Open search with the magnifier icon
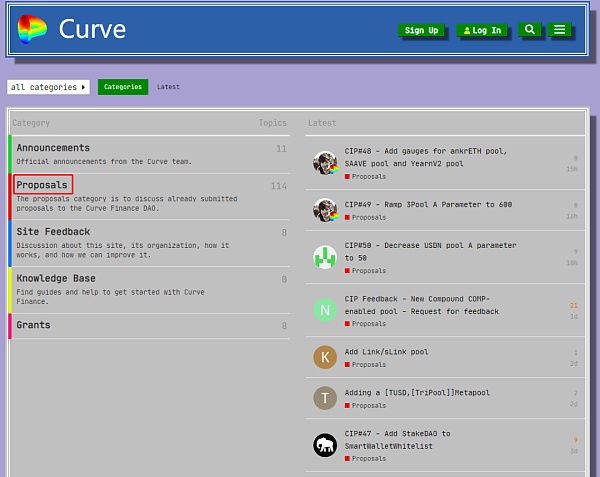Viewport: 600px width, 477px height. click(530, 30)
